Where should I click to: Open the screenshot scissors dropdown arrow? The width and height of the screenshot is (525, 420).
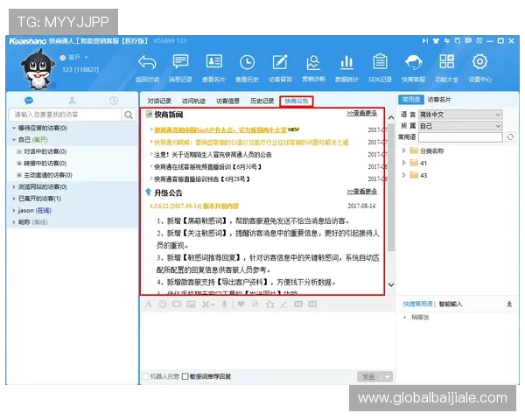tap(213, 304)
